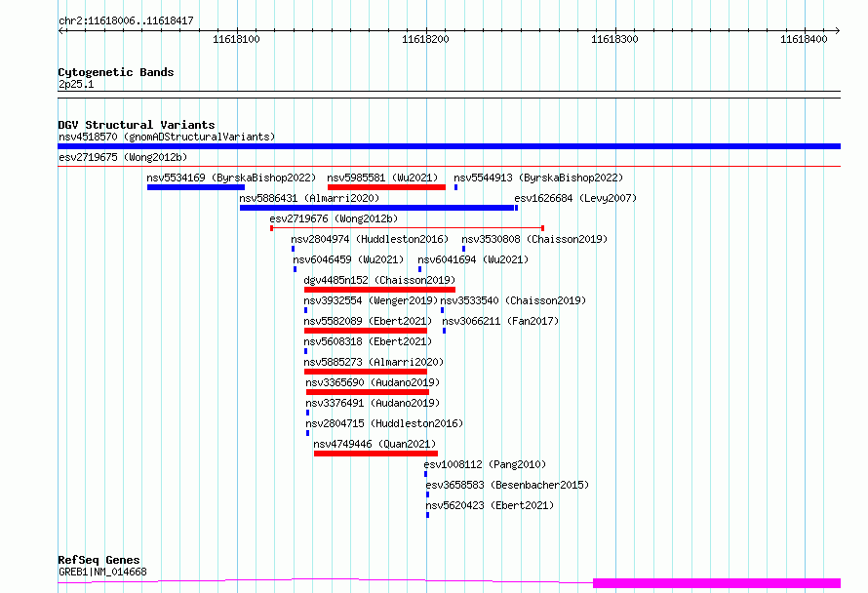The height and width of the screenshot is (593, 868).
Task: Select the red bar under nsv3365690
Action: [368, 392]
